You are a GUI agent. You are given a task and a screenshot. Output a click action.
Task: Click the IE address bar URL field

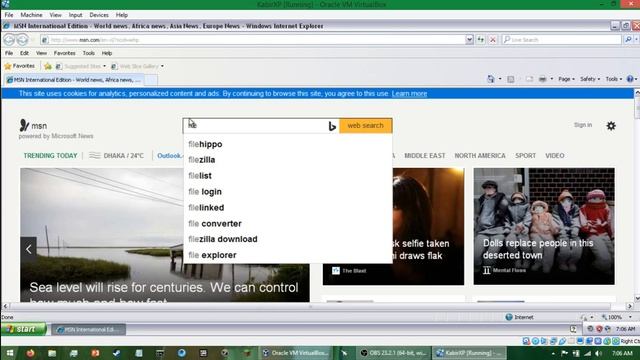(x=253, y=40)
